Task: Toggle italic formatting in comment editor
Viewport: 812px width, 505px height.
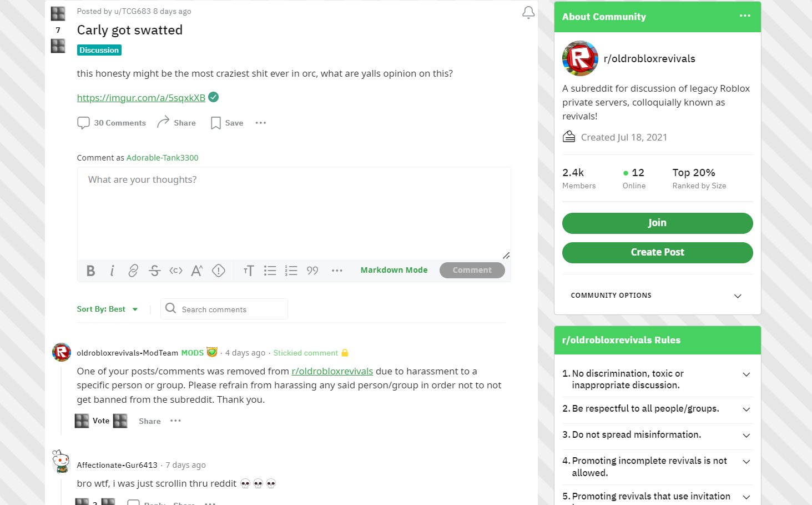Action: pos(112,271)
